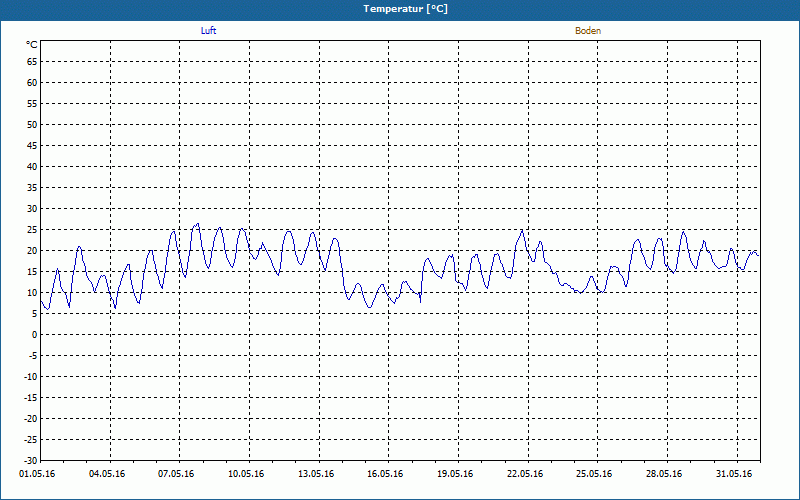Click the 50 y-axis value
The height and width of the screenshot is (500, 800).
(x=32, y=124)
